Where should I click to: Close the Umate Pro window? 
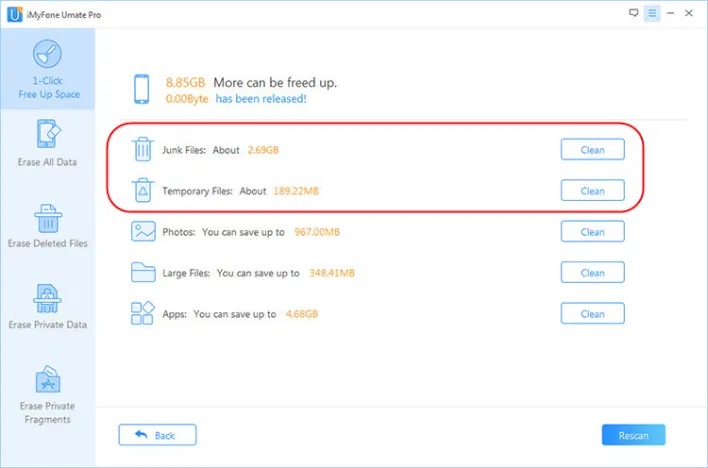pyautogui.click(x=689, y=13)
